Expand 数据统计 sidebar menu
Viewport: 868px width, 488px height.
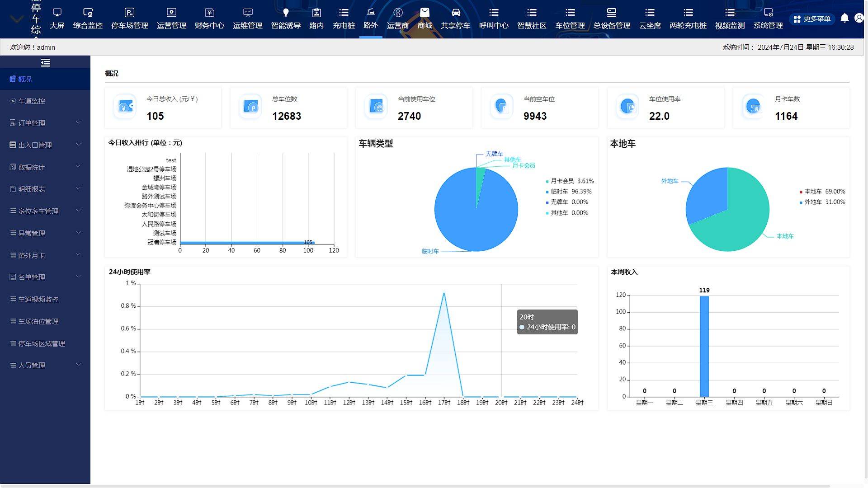(45, 167)
